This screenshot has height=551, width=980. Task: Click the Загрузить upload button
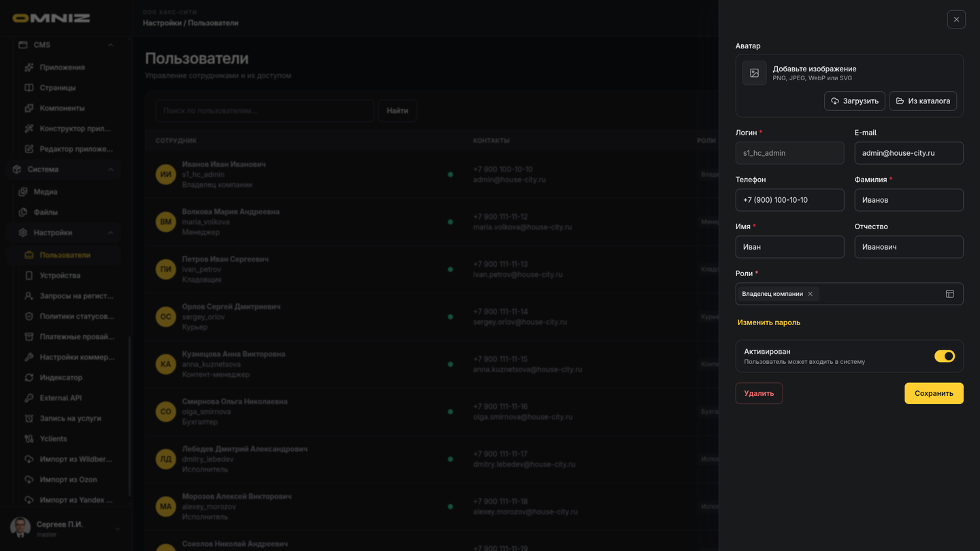tap(855, 101)
